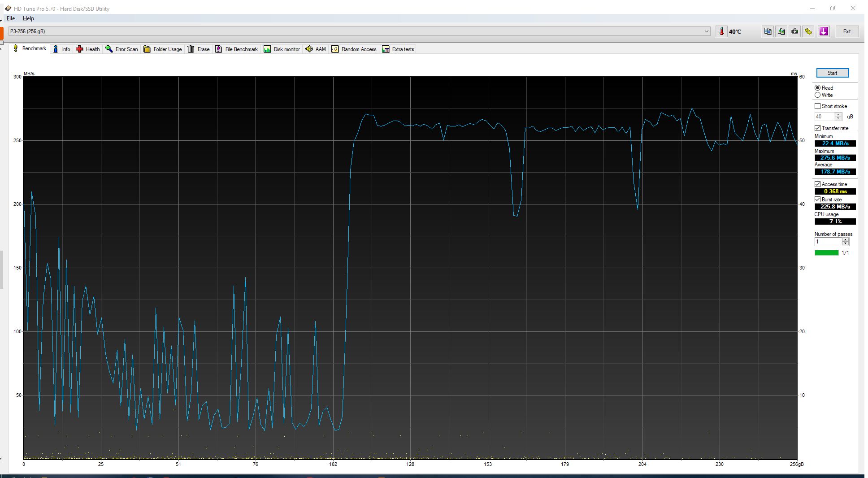Click the Minimum value 22.4 MB/s
This screenshot has height=478, width=868.
point(835,143)
